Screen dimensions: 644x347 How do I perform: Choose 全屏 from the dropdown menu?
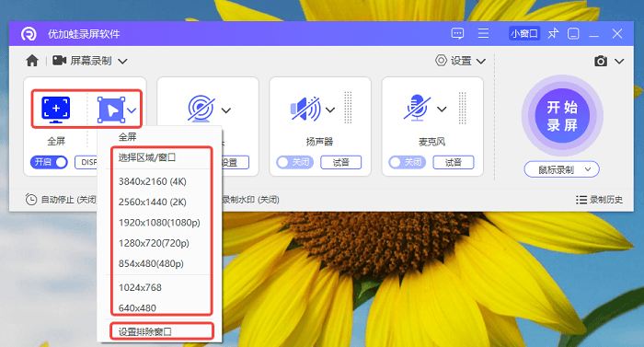(127, 137)
